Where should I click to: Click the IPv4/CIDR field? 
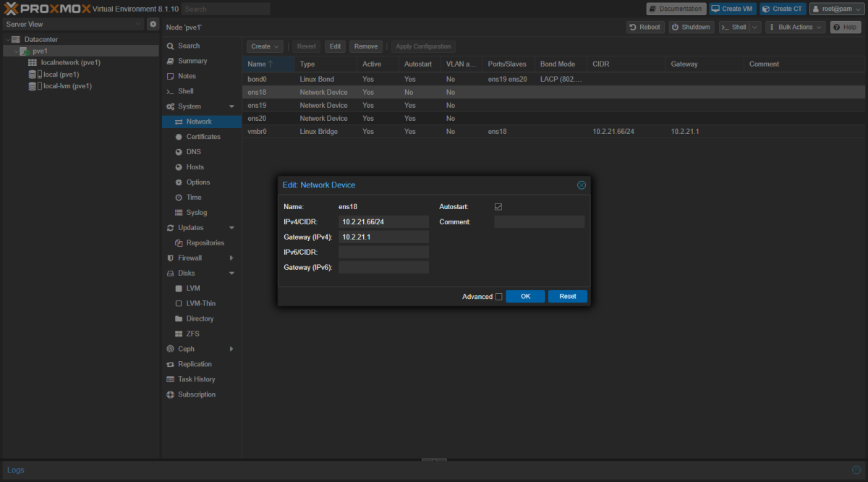[x=384, y=222]
